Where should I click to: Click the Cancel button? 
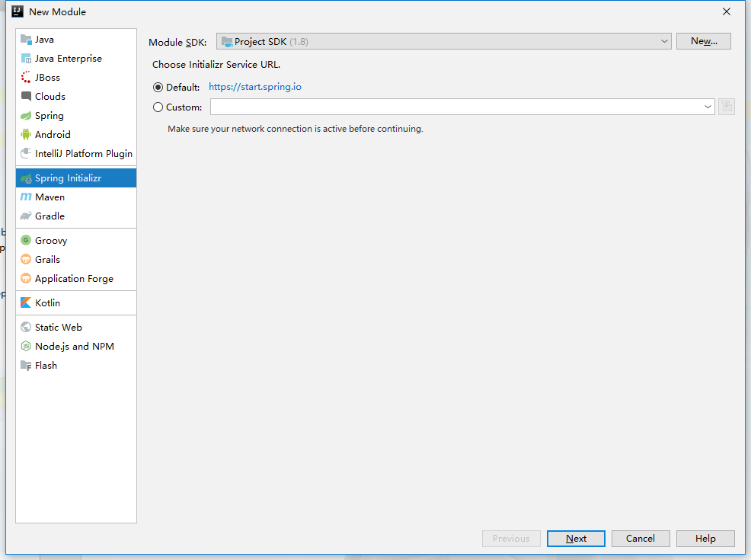coord(641,539)
